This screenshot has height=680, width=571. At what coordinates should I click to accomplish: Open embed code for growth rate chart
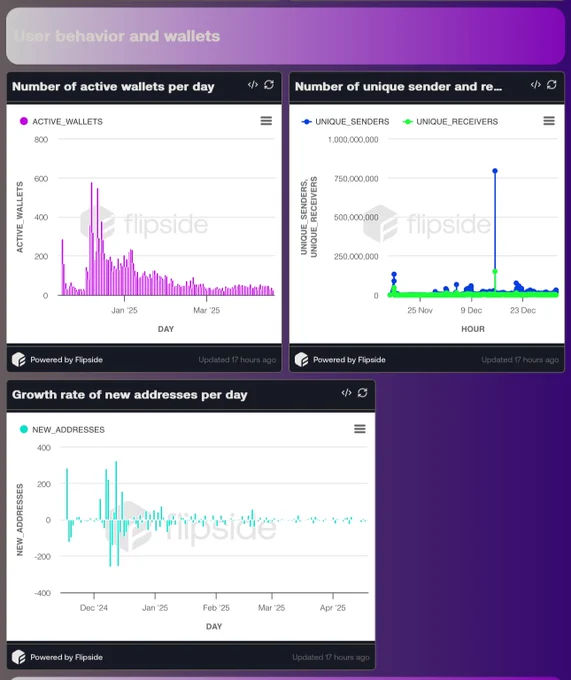346,393
